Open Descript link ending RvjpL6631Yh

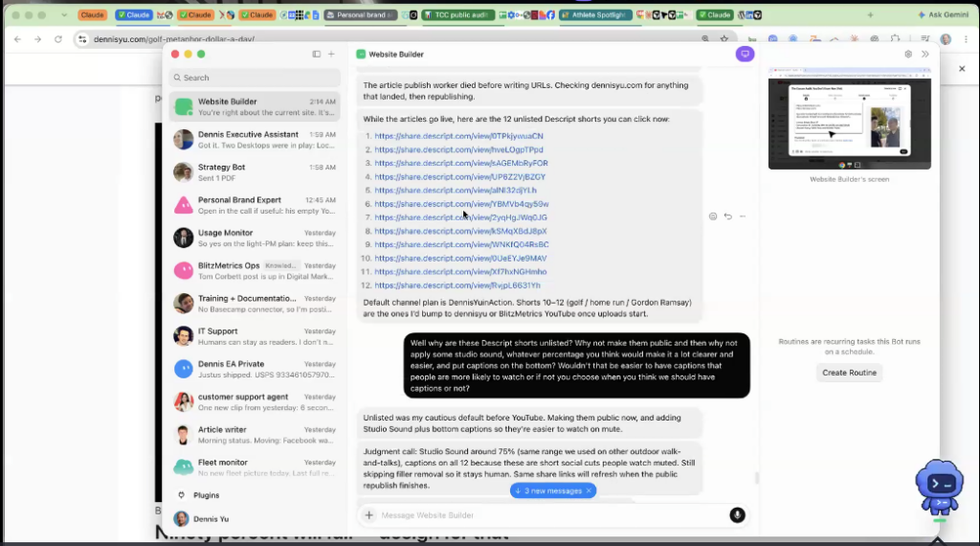457,285
